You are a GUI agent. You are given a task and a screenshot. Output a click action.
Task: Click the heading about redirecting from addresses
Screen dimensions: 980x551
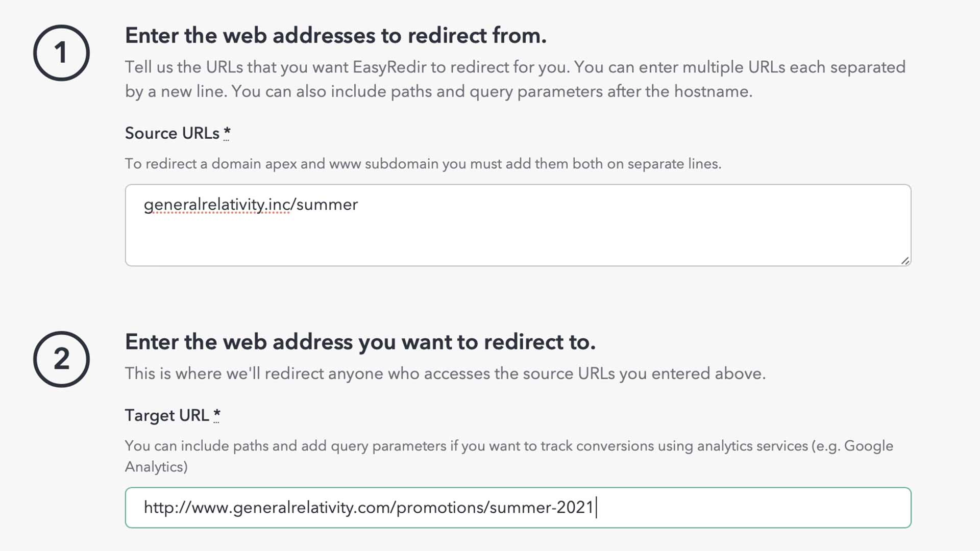point(336,36)
